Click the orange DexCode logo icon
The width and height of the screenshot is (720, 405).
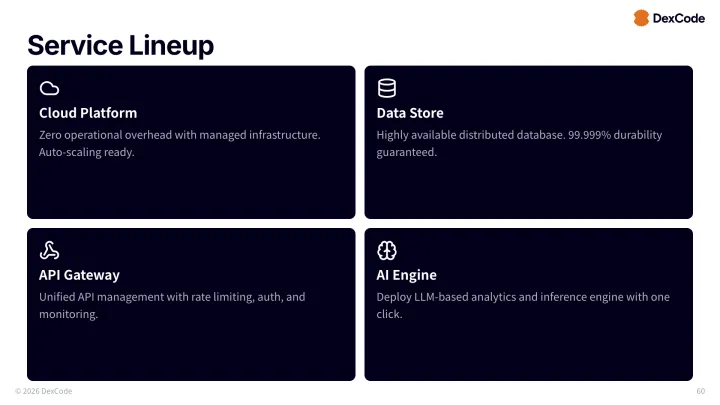pos(641,18)
